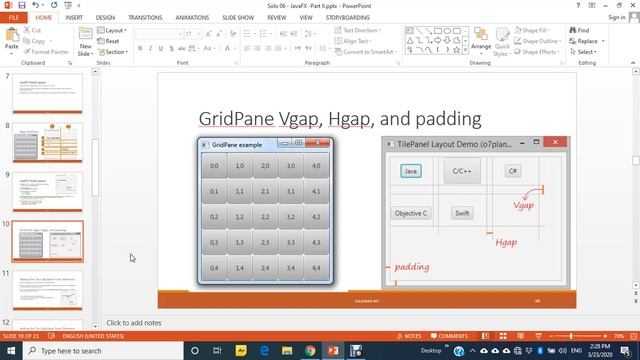Switch to the ANIMATIONS tab
Image resolution: width=640 pixels, height=360 pixels.
click(192, 18)
